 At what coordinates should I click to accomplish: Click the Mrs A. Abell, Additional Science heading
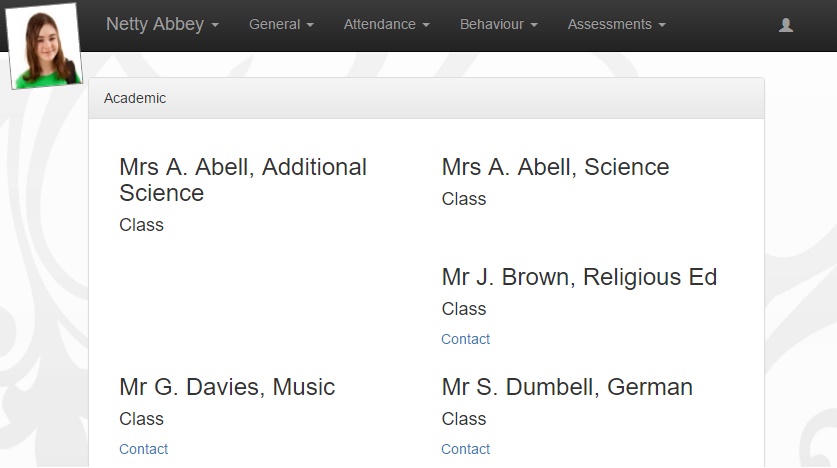coord(243,180)
